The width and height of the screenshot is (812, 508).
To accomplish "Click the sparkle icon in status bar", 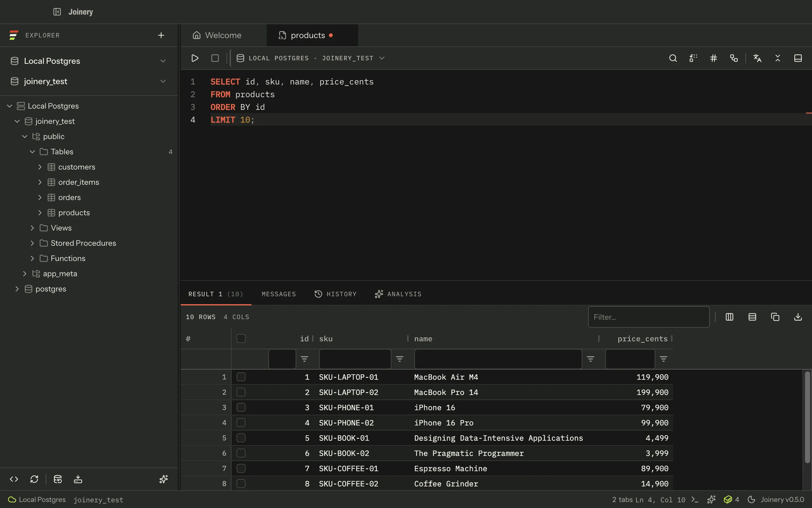I will [711, 500].
